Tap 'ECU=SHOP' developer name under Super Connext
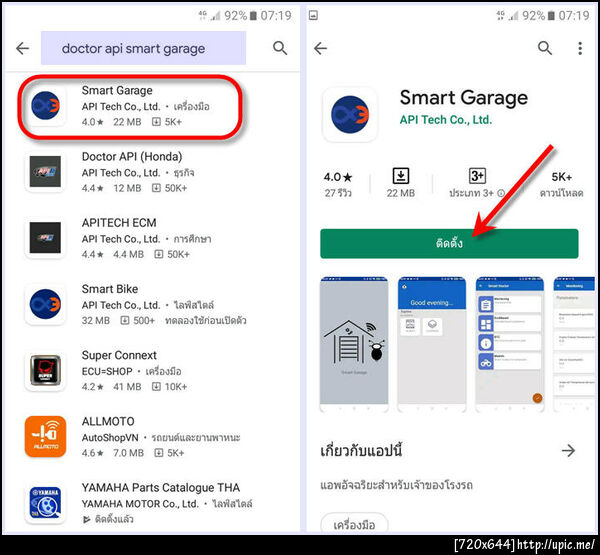 tap(107, 371)
